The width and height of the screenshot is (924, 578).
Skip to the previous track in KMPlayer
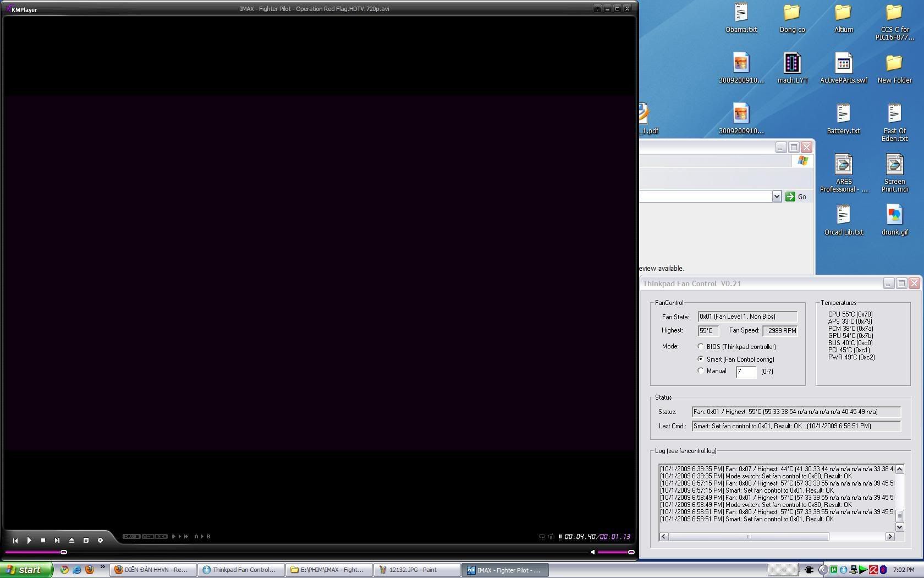(15, 541)
